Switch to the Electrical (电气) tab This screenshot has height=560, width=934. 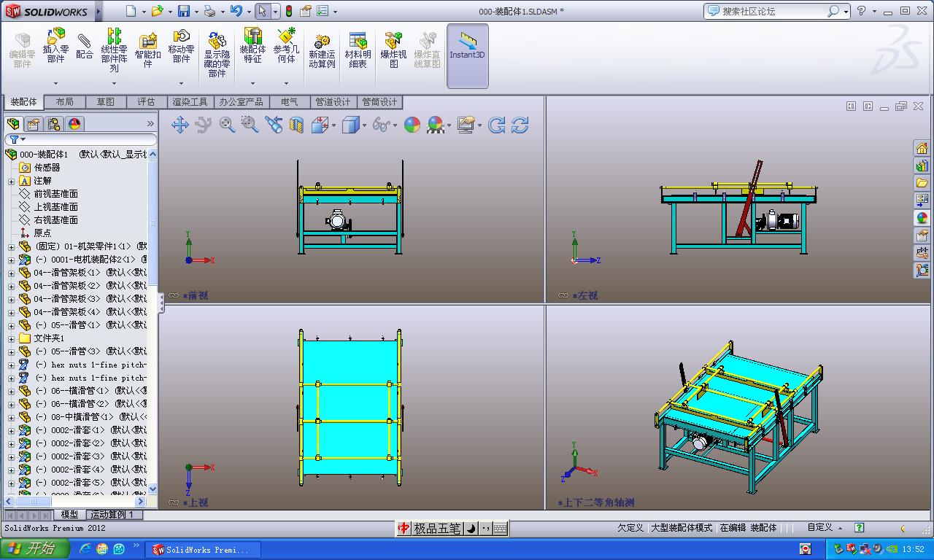pos(289,102)
